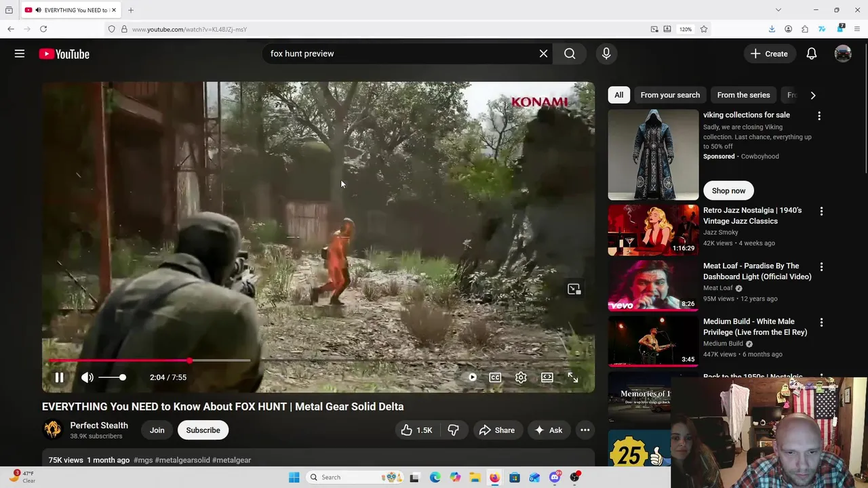Screen dimensions: 868x488
Task: Click Shop now in sponsored ad
Action: pos(728,191)
